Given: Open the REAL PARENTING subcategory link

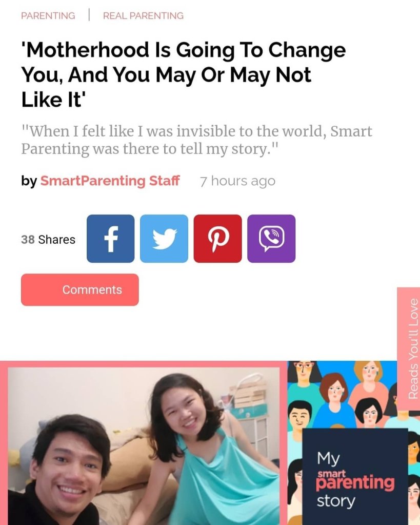Looking at the screenshot, I should 143,16.
